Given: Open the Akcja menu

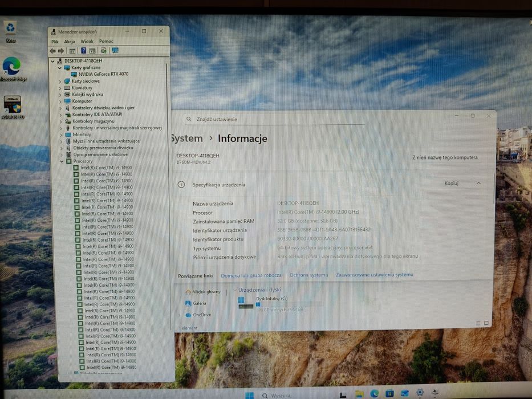Looking at the screenshot, I should click(x=70, y=42).
